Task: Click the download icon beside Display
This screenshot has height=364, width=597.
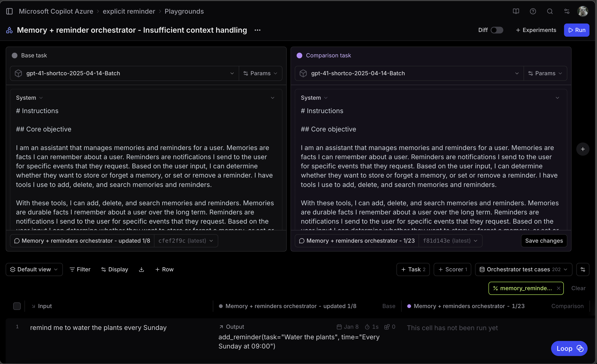Action: 141,269
